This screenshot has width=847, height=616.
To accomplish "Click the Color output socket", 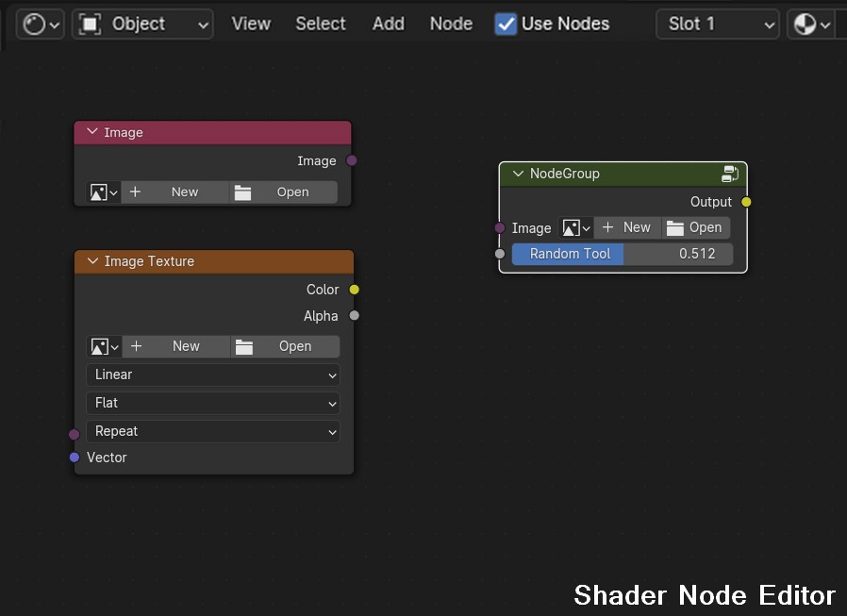I will [x=355, y=290].
